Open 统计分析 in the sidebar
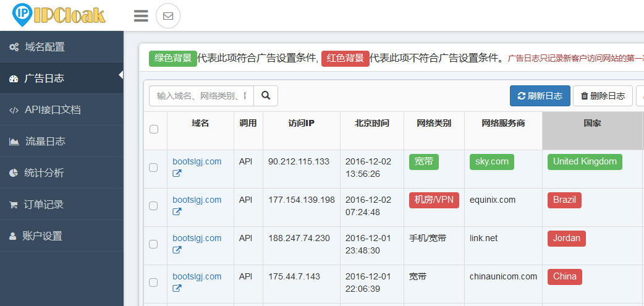Image resolution: width=644 pixels, height=306 pixels. [62, 173]
